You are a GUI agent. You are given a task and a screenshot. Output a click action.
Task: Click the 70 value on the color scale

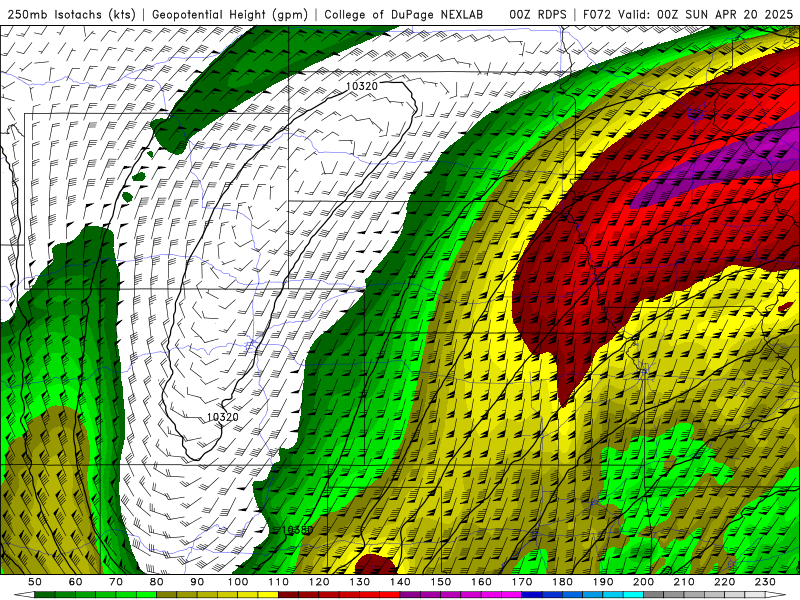coord(116,582)
